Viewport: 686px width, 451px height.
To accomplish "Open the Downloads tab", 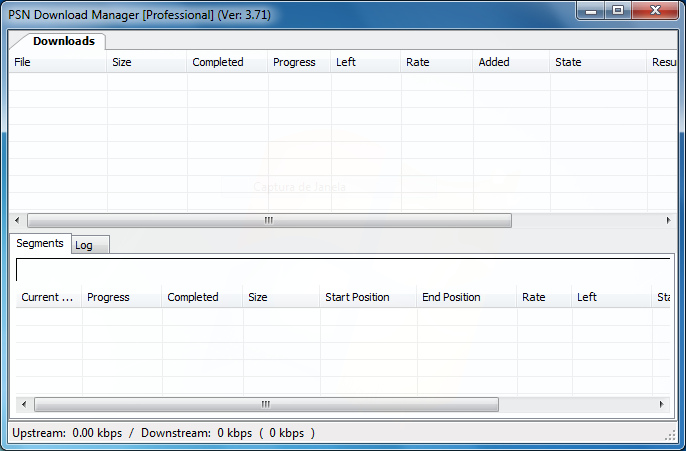I will [63, 41].
